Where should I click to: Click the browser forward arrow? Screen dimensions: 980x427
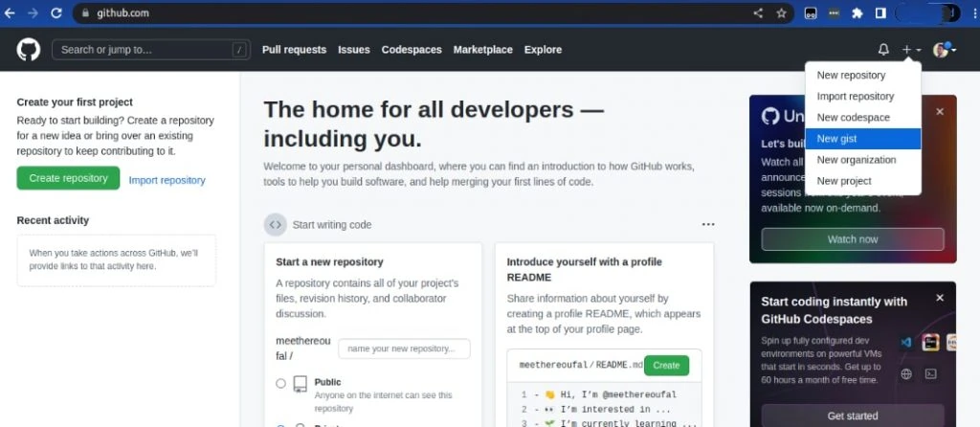pyautogui.click(x=33, y=12)
